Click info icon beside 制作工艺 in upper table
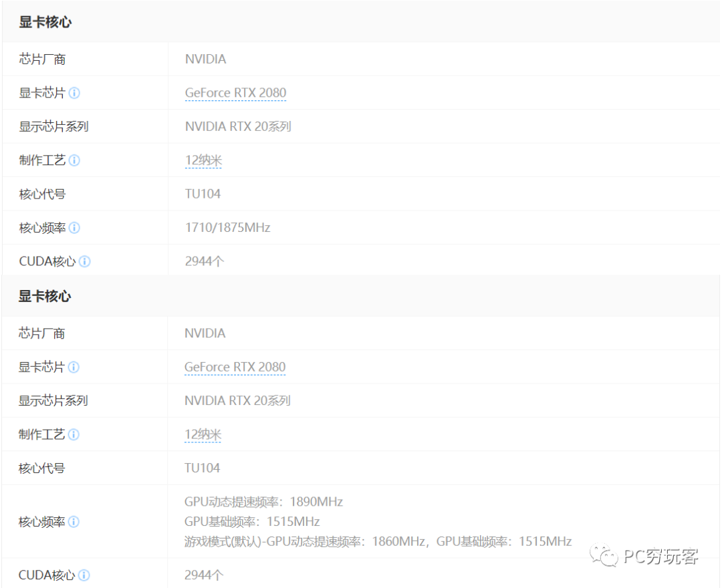Screen dimensions: 722x588 74,160
